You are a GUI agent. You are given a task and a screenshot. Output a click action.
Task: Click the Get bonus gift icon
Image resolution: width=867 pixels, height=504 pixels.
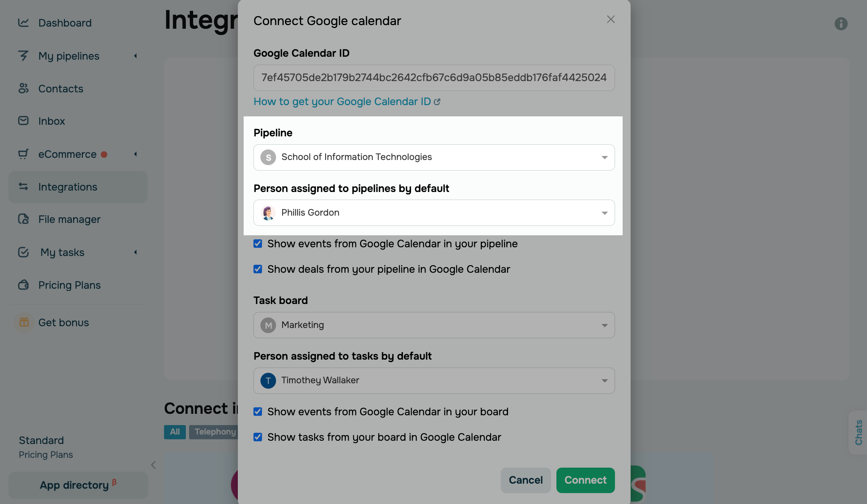24,323
